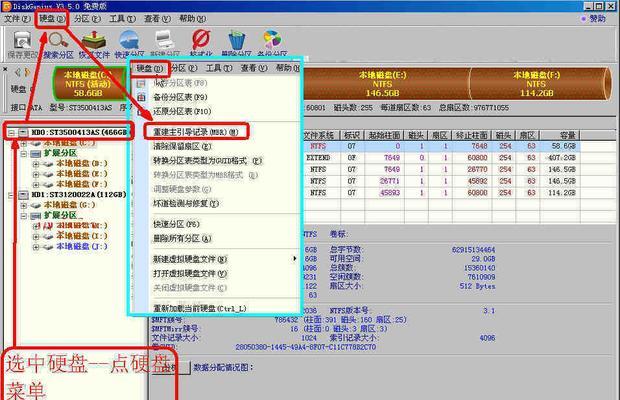Select 本地磁盘(D:) in the tree
Viewport: 620px width, 400px height.
(x=82, y=164)
